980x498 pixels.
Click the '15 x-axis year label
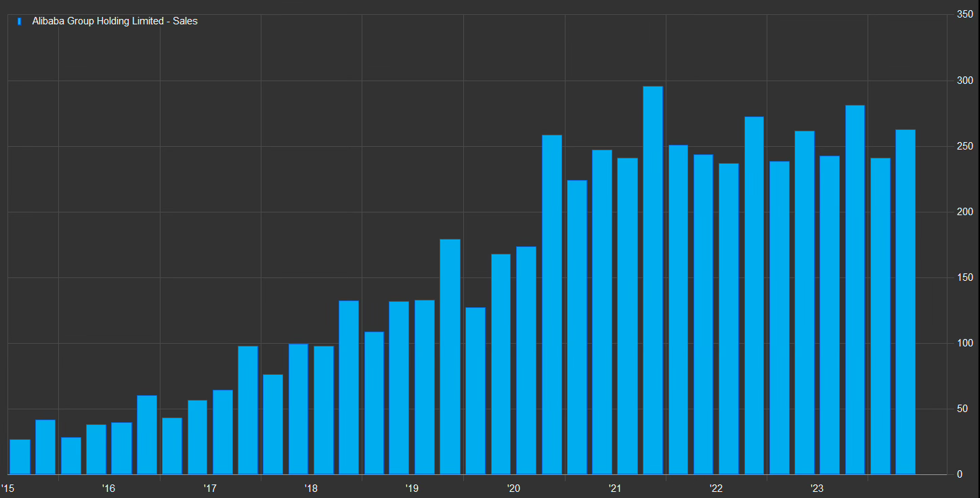click(x=7, y=489)
